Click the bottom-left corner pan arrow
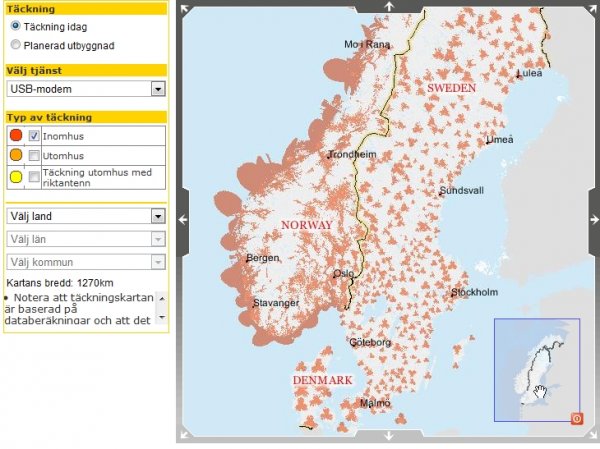The height and width of the screenshot is (449, 600). 183,436
